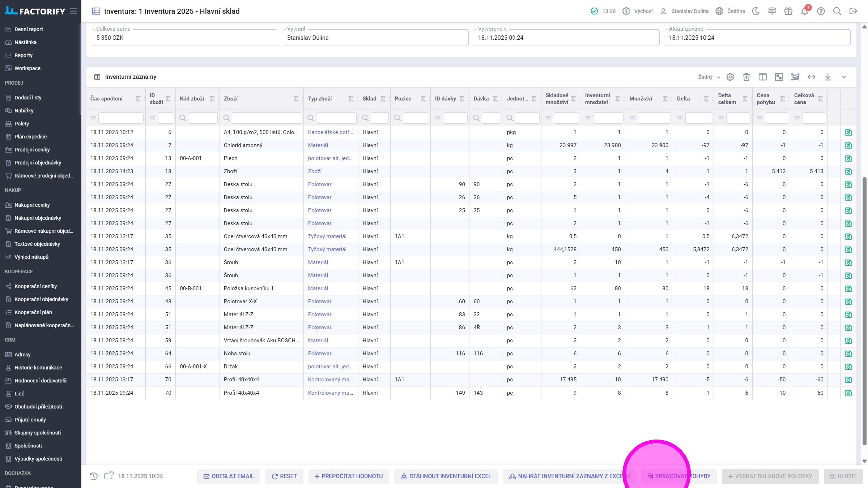
Task: Collapse the sidebar via hamburger menu
Action: [73, 11]
